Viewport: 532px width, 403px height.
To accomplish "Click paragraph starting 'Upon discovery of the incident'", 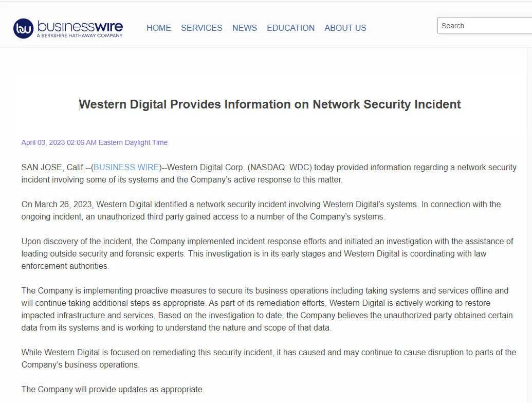I will pos(267,253).
